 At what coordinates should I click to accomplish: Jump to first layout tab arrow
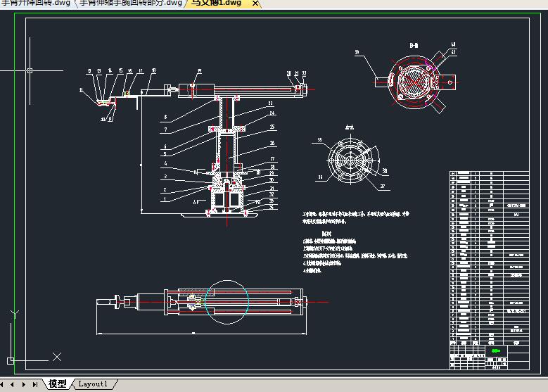point(2,384)
